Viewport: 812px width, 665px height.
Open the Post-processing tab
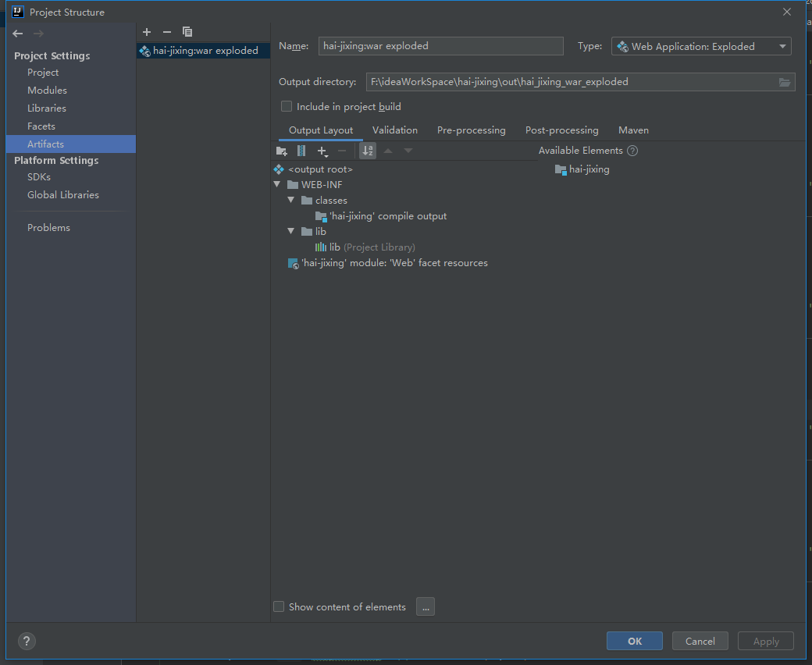pos(562,130)
